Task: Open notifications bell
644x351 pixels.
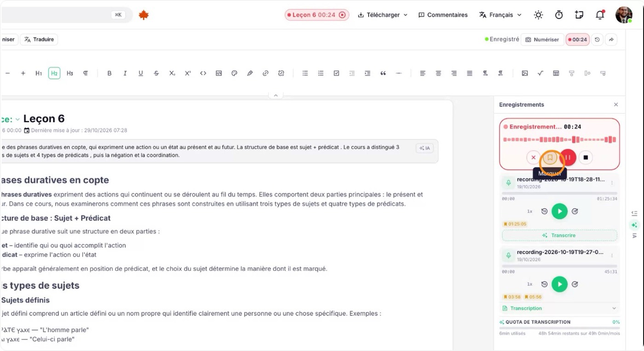Action: click(x=600, y=15)
